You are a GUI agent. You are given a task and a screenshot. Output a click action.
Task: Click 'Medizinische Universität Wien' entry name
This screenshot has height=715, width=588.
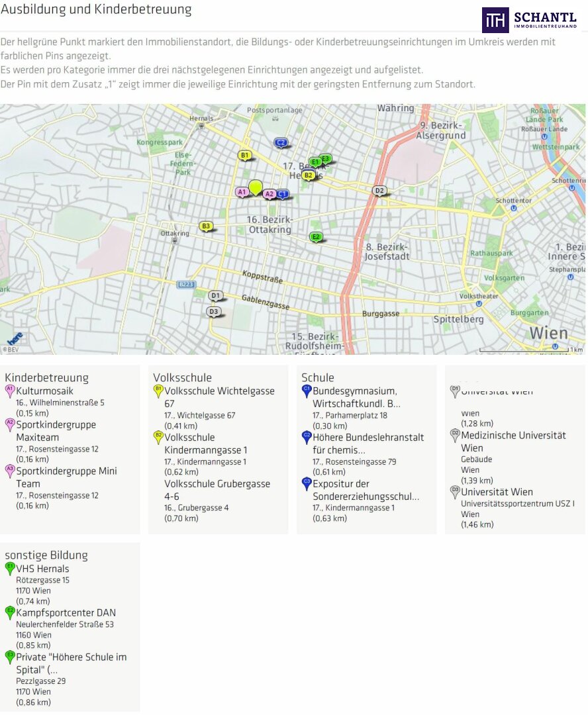[513, 442]
